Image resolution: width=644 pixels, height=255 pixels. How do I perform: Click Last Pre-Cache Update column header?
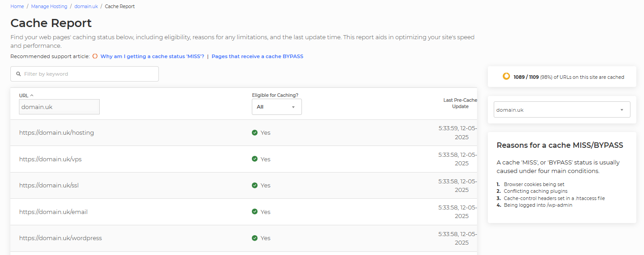[x=460, y=103]
